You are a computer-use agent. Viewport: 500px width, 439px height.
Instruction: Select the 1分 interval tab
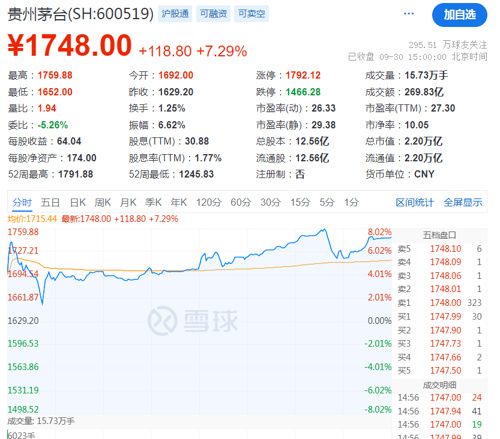[351, 202]
